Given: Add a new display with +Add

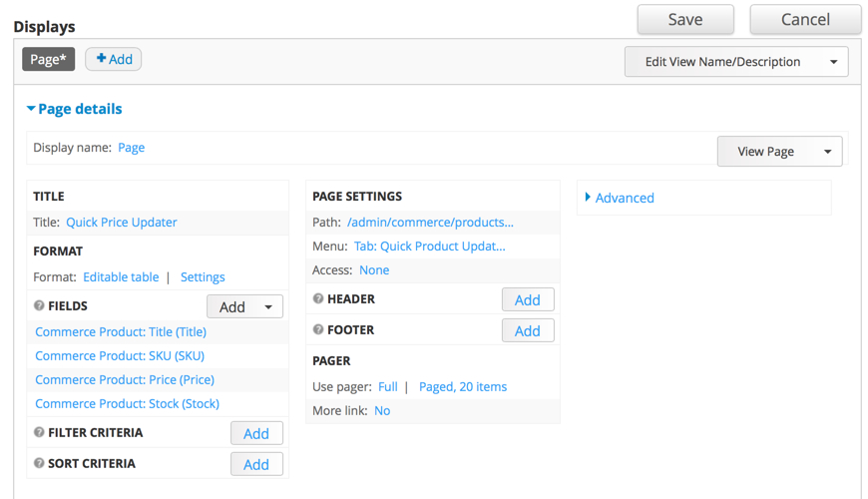Looking at the screenshot, I should point(114,60).
